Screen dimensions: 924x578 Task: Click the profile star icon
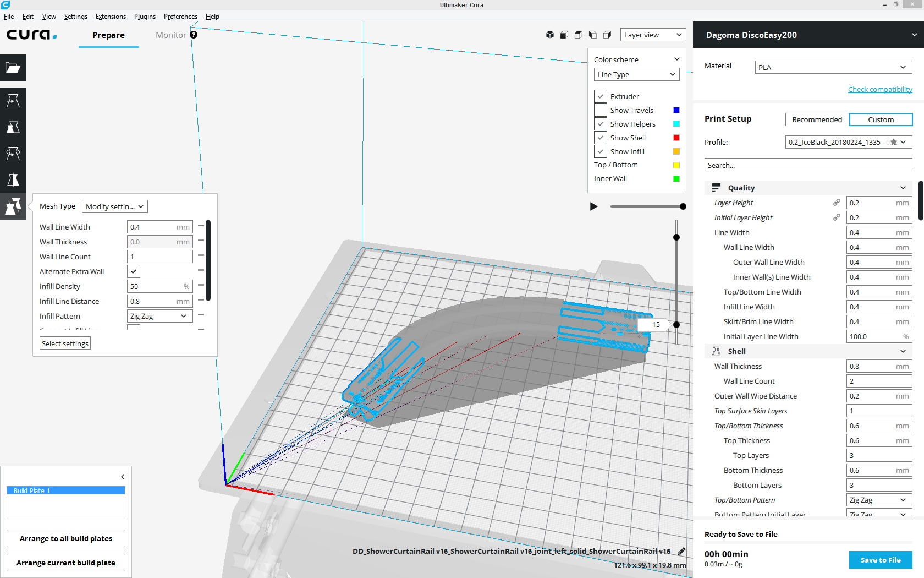pos(894,142)
